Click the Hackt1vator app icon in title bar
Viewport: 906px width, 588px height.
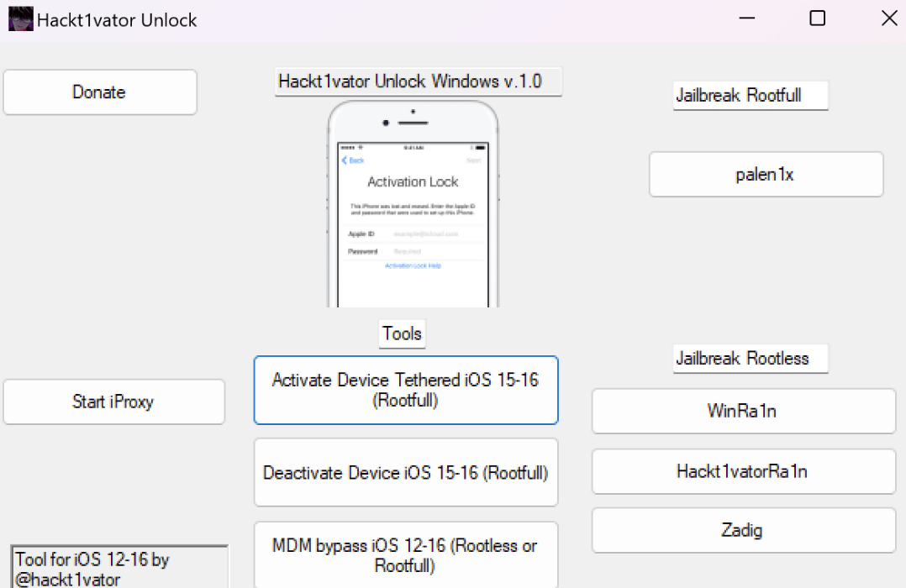click(x=21, y=19)
